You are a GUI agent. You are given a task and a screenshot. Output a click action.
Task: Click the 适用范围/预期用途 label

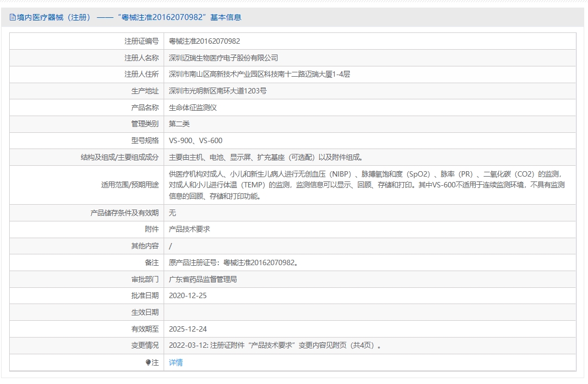[x=130, y=185]
